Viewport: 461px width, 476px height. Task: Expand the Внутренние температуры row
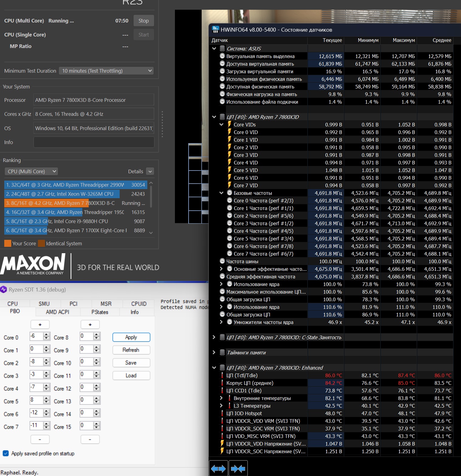pyautogui.click(x=221, y=398)
